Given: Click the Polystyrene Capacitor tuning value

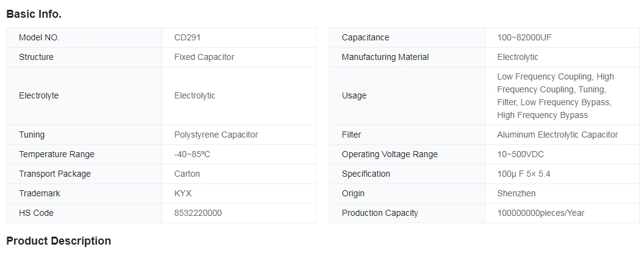Looking at the screenshot, I should pos(216,135).
